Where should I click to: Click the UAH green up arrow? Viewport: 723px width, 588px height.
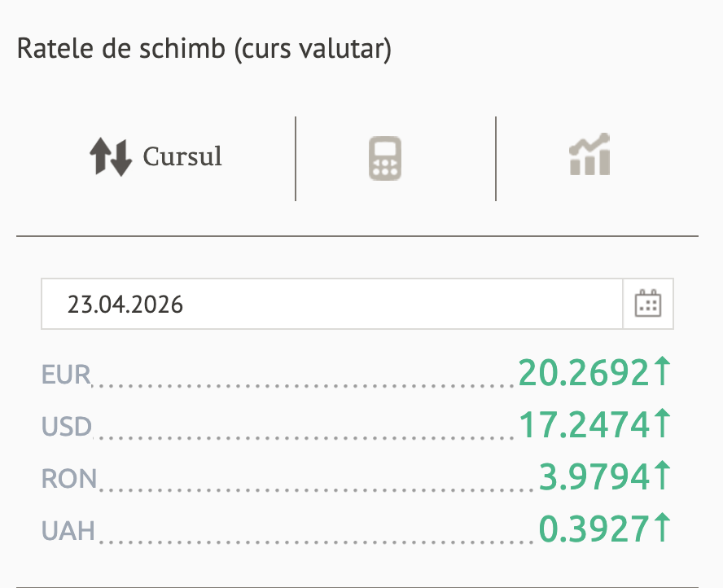click(662, 529)
